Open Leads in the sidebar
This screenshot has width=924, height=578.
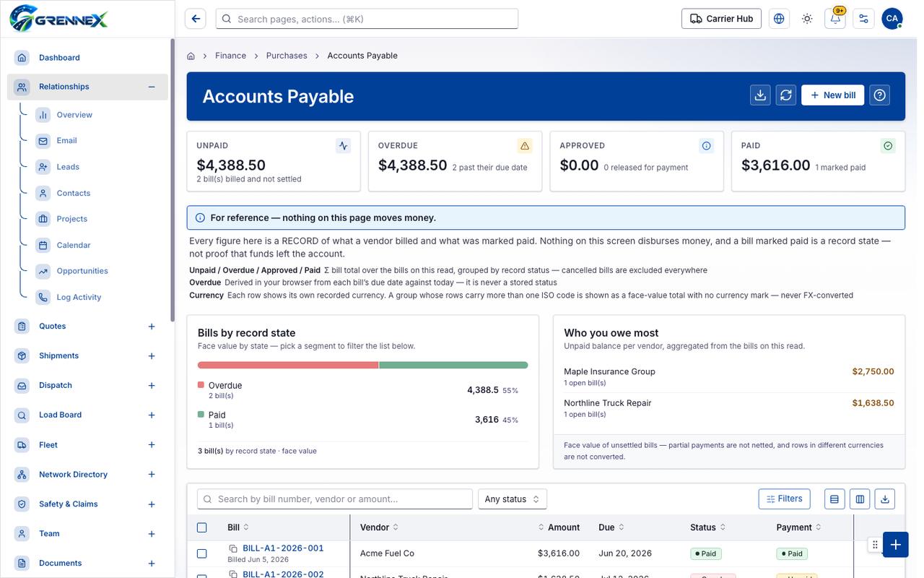(x=68, y=167)
